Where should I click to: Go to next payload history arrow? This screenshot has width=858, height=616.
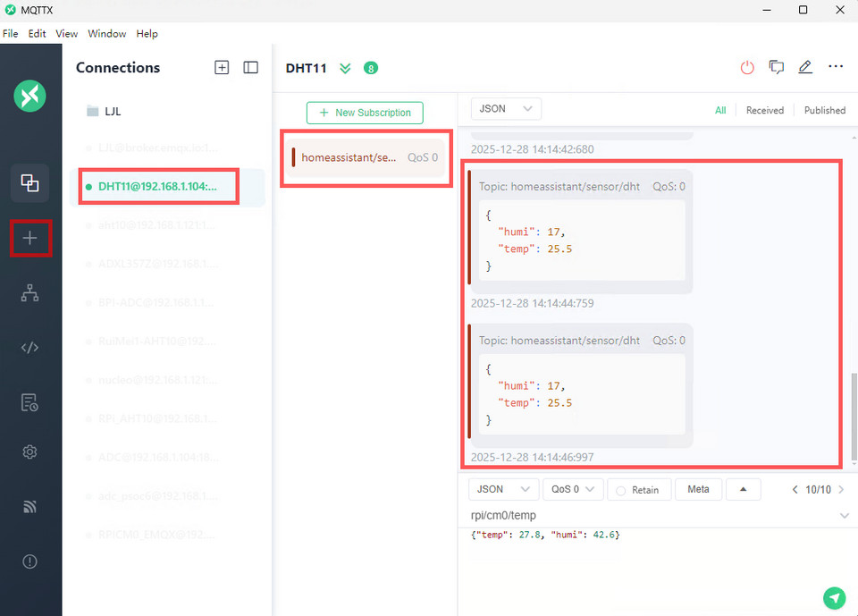click(841, 490)
